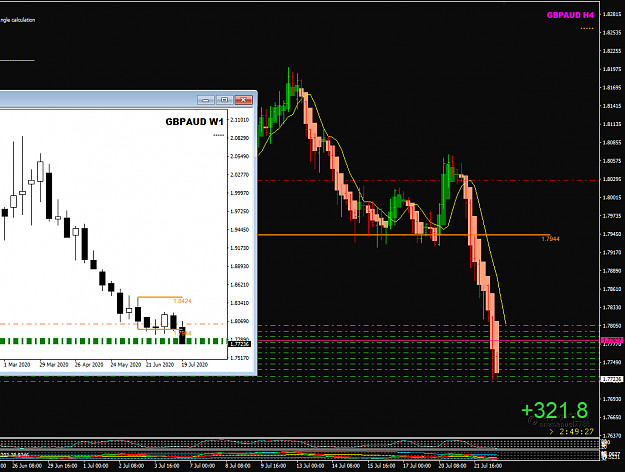Click the 1.75170 label on W1 price axis

tap(240, 358)
